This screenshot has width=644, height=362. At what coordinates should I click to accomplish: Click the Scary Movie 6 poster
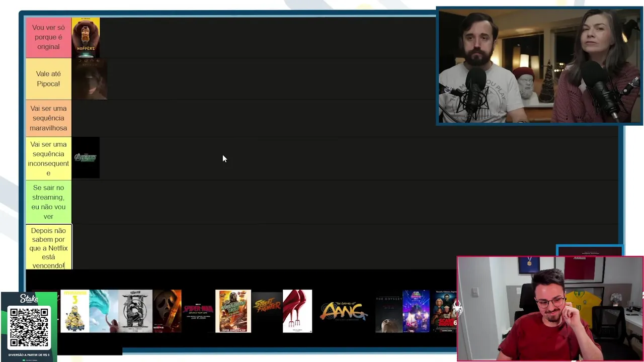(443, 311)
